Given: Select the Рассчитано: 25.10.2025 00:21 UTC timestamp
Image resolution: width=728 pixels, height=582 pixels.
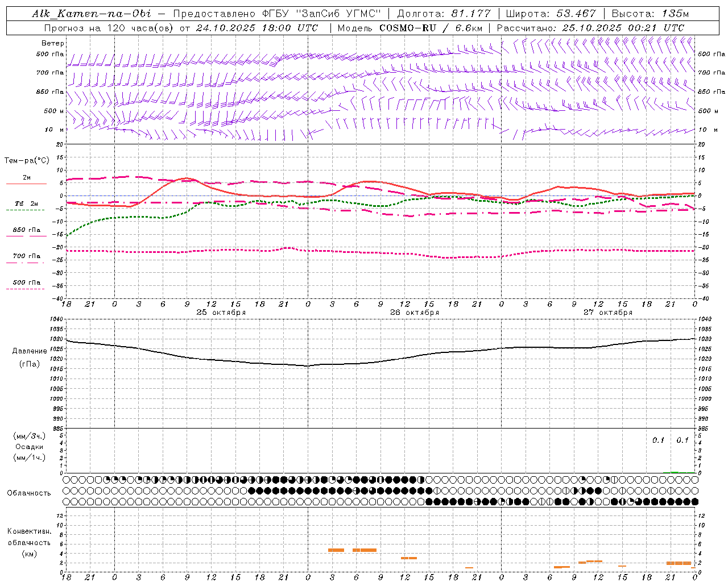Looking at the screenshot, I should pyautogui.click(x=590, y=27).
